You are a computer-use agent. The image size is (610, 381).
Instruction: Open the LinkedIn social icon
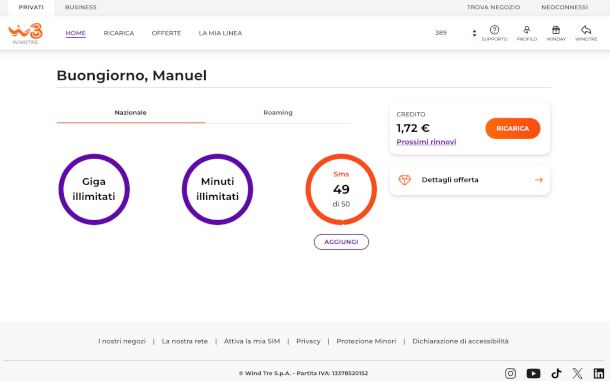click(599, 374)
